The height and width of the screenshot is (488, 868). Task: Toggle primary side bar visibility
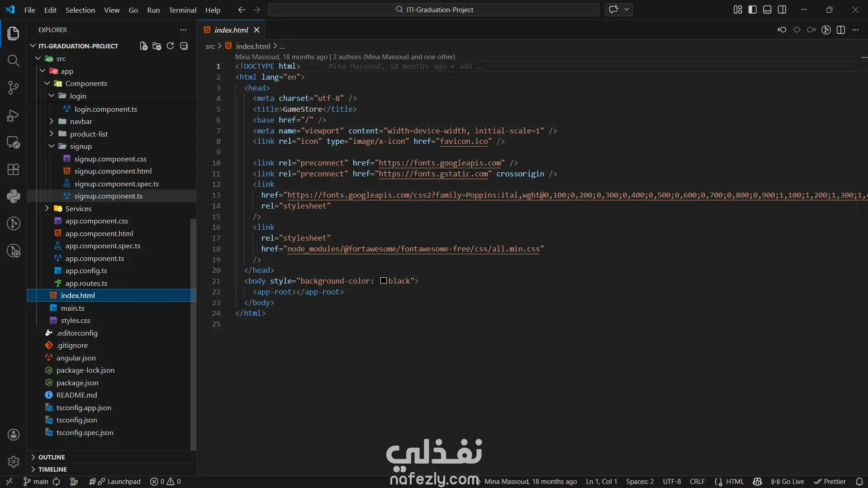[753, 10]
